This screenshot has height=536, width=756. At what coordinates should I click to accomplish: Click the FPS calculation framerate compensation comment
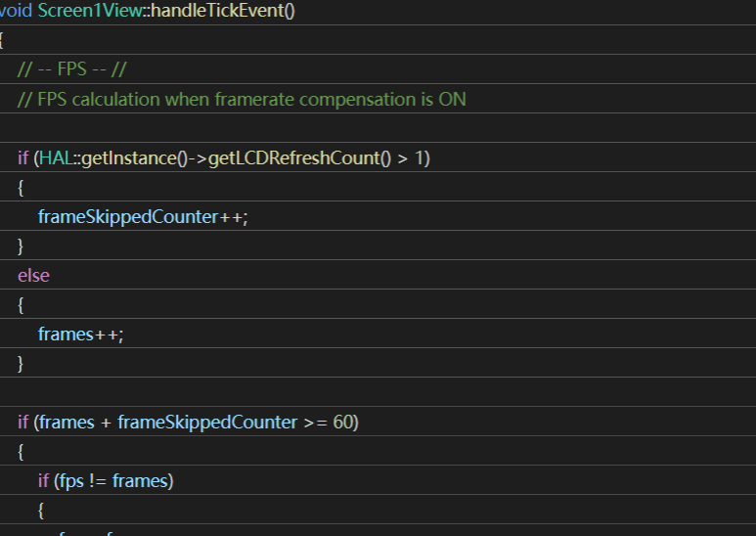(x=242, y=99)
